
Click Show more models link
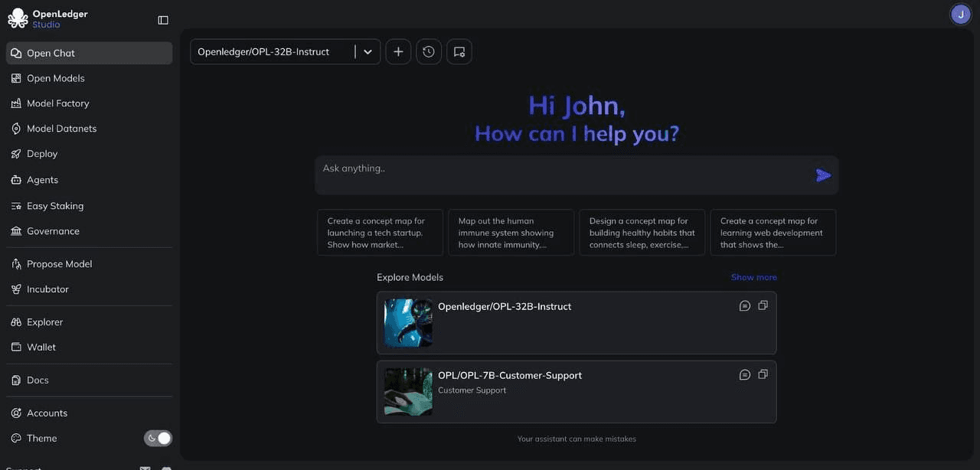point(754,277)
